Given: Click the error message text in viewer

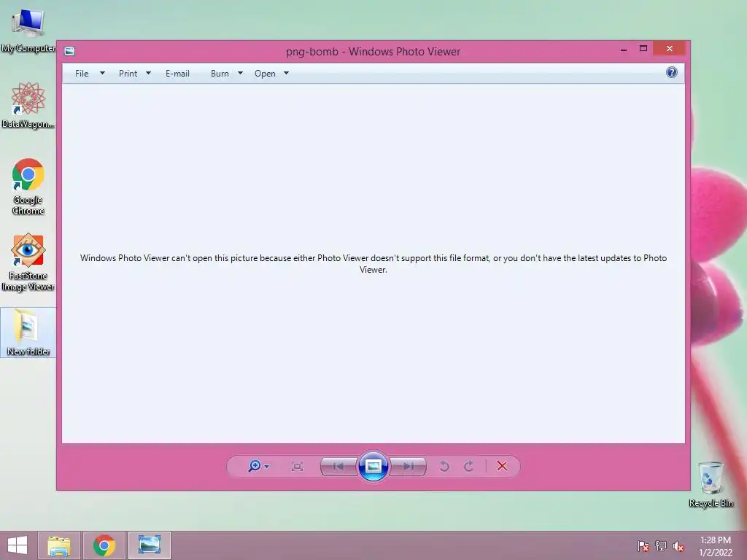Looking at the screenshot, I should point(373,263).
